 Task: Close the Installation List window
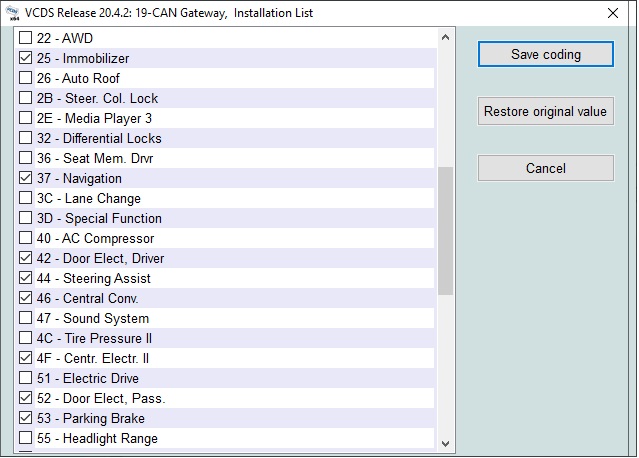(x=613, y=13)
